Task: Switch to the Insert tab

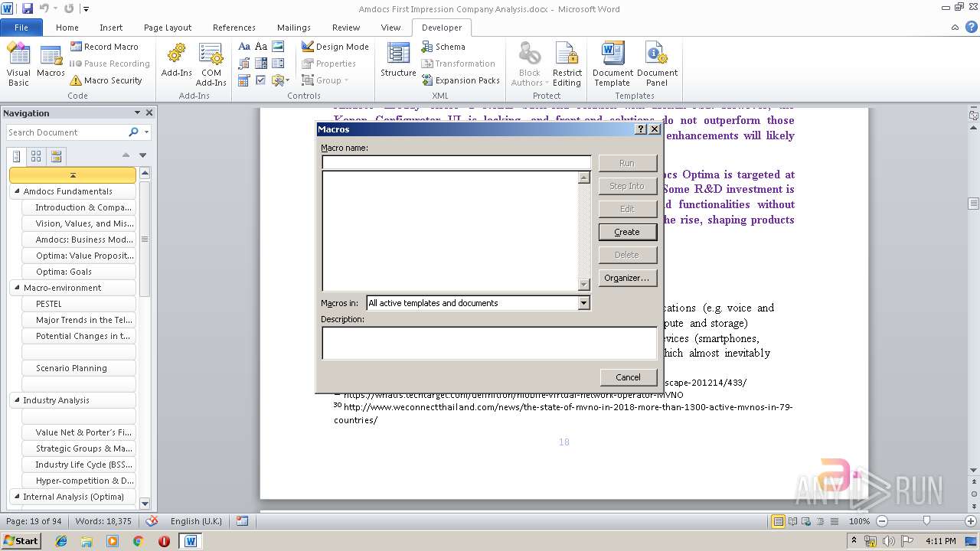Action: tap(111, 28)
